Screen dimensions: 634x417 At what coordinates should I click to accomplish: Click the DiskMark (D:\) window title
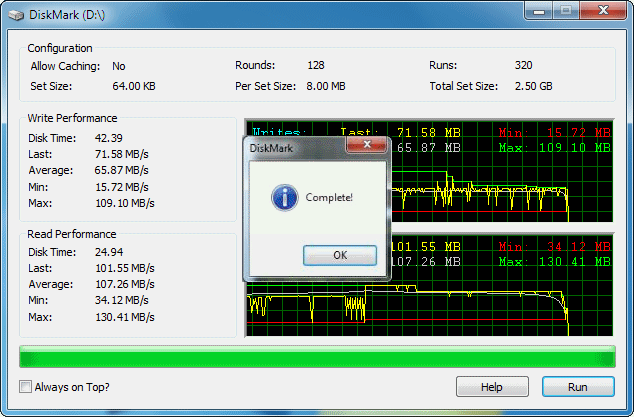(67, 15)
